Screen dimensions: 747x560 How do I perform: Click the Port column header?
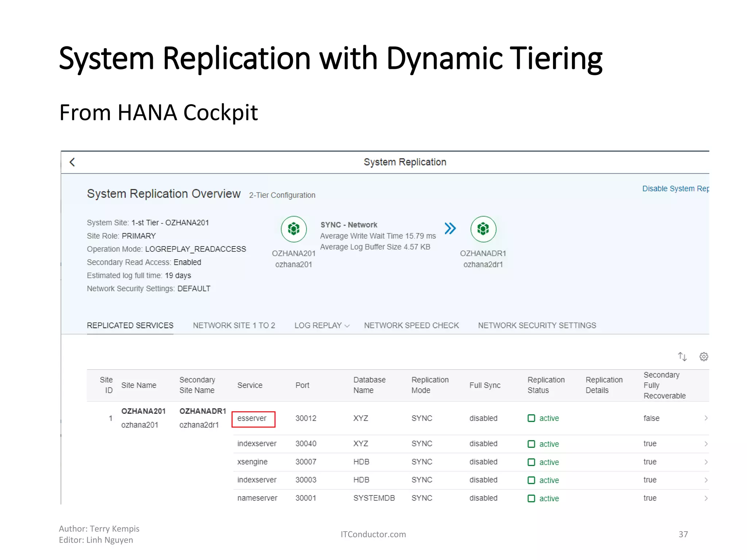(x=302, y=385)
